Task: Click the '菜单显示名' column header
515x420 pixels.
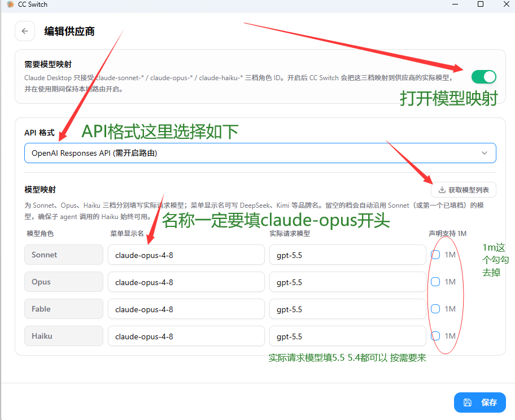Action: pos(127,234)
